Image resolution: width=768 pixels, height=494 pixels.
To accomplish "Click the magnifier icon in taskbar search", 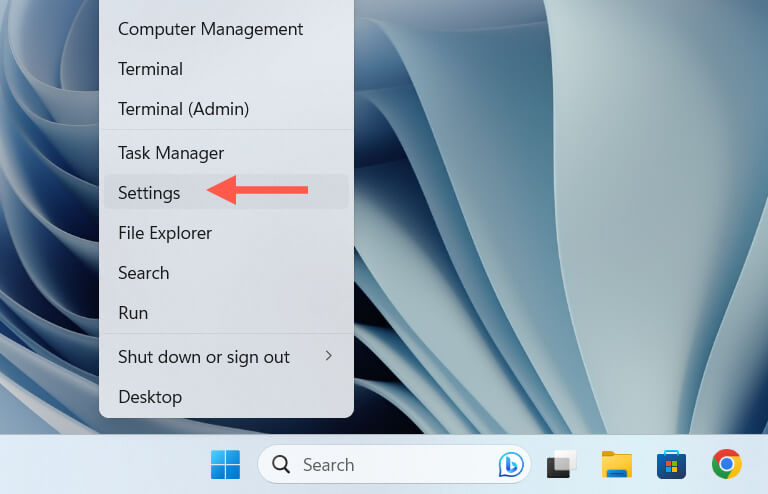I will point(281,464).
